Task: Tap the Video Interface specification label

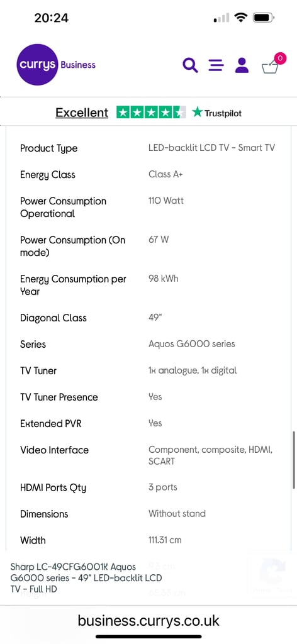Action: (x=54, y=450)
